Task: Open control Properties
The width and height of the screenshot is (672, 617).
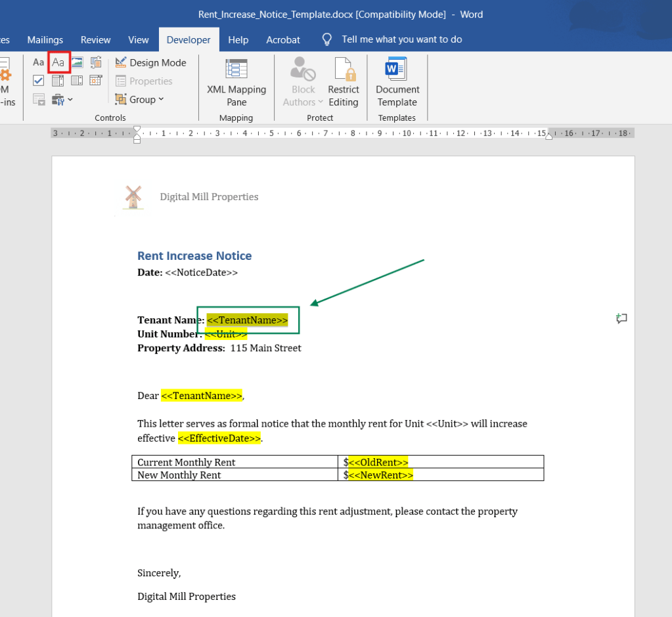Action: (144, 81)
